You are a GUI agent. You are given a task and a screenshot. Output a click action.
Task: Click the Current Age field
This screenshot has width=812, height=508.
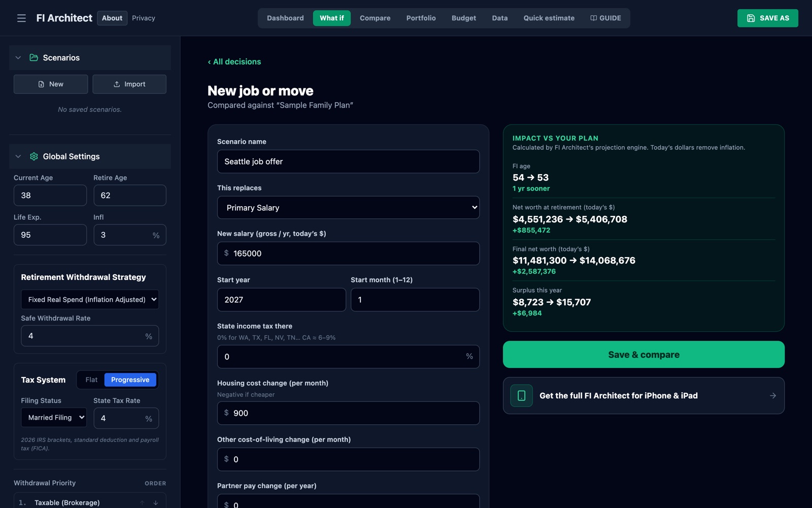point(50,196)
